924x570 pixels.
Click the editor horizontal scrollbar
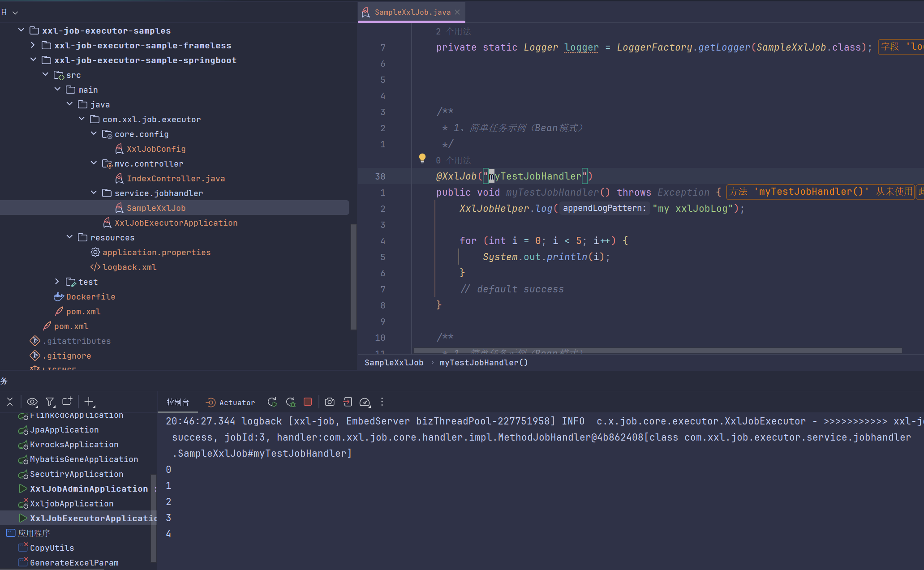[x=658, y=351]
